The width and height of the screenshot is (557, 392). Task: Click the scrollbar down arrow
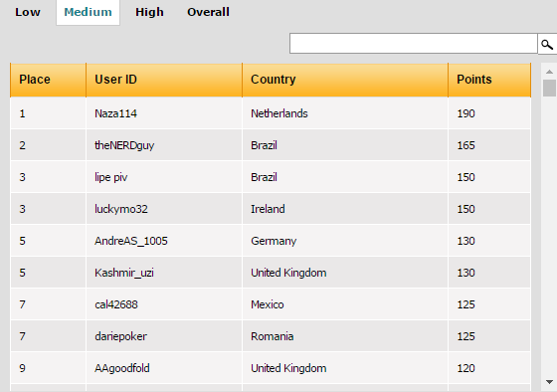tap(549, 382)
